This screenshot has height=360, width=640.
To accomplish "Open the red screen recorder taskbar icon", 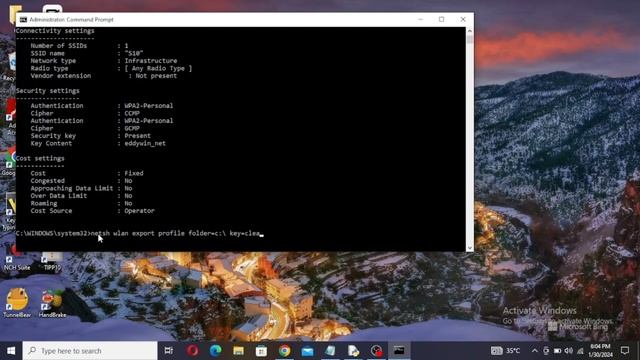I will (x=376, y=351).
